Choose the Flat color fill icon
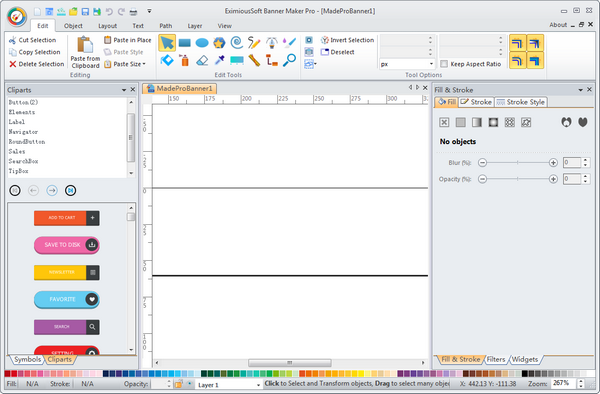The width and height of the screenshot is (600, 394). (460, 122)
